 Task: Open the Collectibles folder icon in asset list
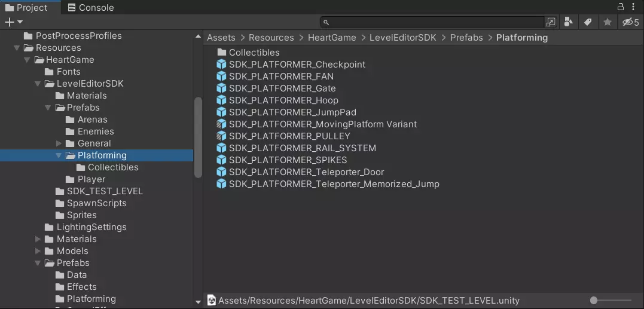point(222,52)
